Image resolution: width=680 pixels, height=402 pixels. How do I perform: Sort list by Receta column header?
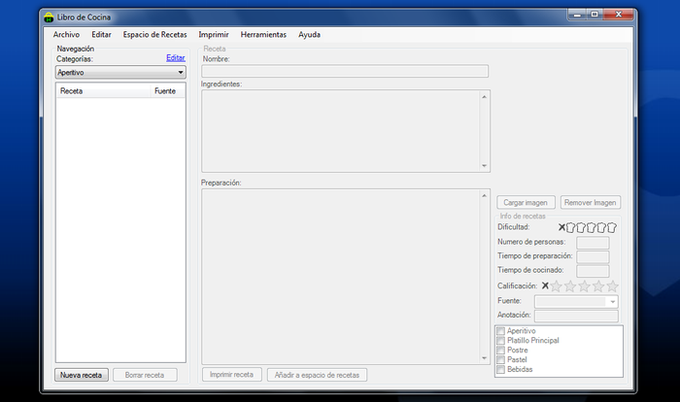[103, 91]
